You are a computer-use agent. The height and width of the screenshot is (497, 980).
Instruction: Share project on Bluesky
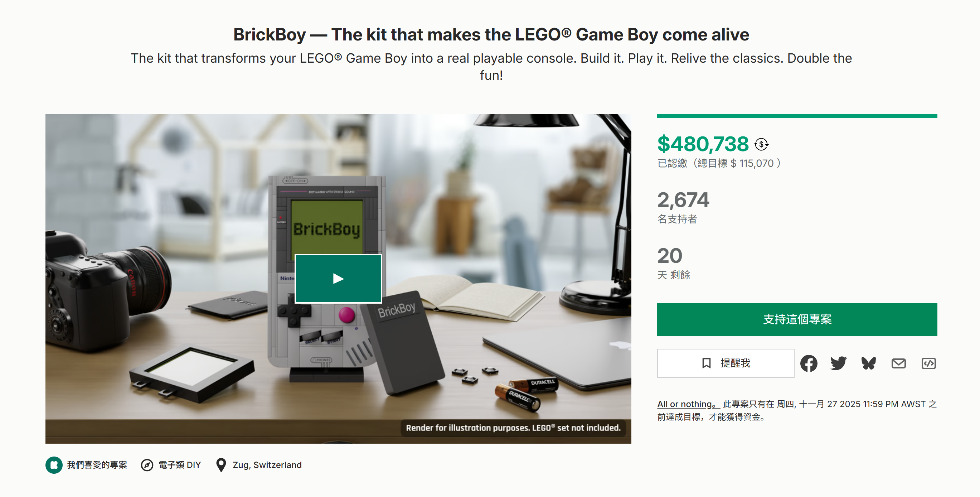pyautogui.click(x=869, y=363)
